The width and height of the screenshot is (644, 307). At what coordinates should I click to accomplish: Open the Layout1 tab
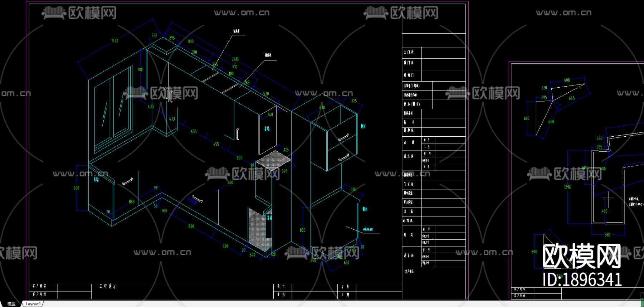(33, 304)
